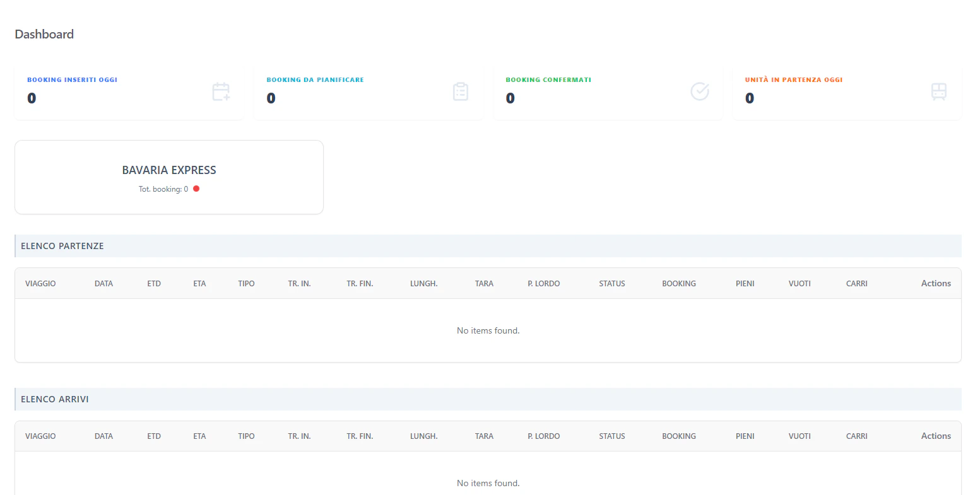
Task: Select the BAVARIA EXPRESS train card
Action: pyautogui.click(x=169, y=177)
